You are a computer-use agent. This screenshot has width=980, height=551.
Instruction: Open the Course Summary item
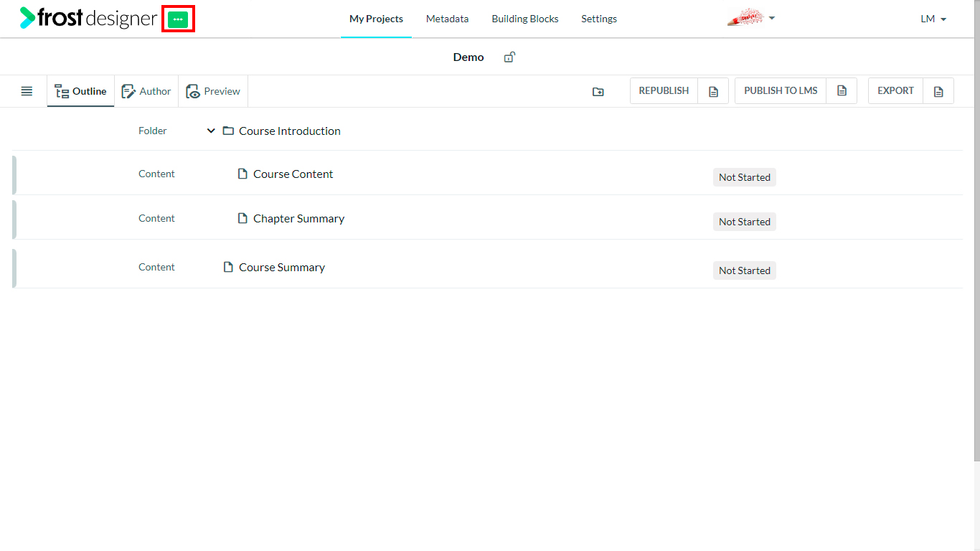pos(282,267)
